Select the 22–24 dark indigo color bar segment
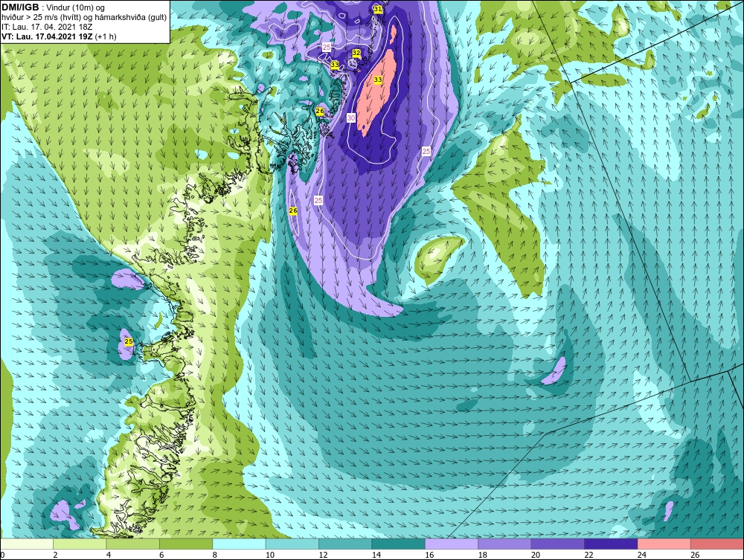The height and width of the screenshot is (560, 744). (611, 544)
